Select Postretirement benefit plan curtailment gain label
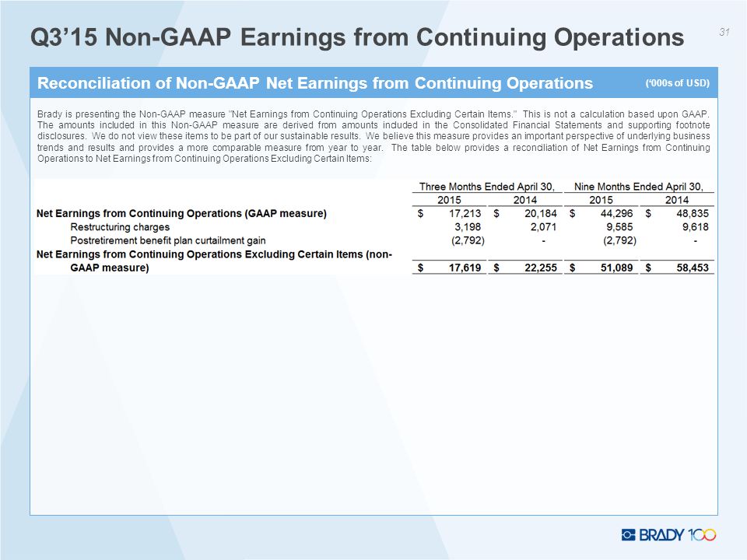 (x=168, y=240)
